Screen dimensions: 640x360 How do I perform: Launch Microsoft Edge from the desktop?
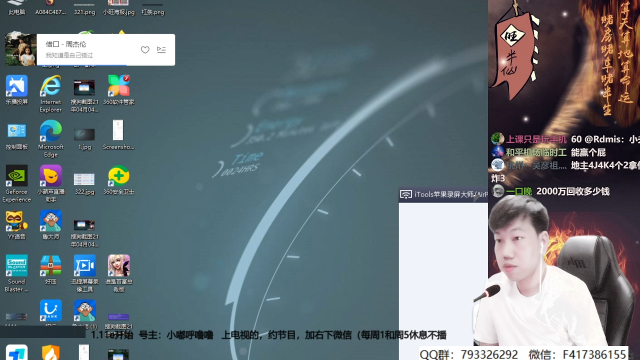point(51,139)
